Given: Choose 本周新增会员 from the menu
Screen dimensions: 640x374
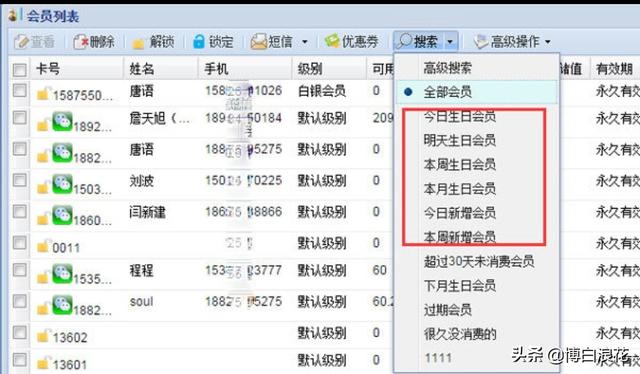Looking at the screenshot, I should click(460, 237).
